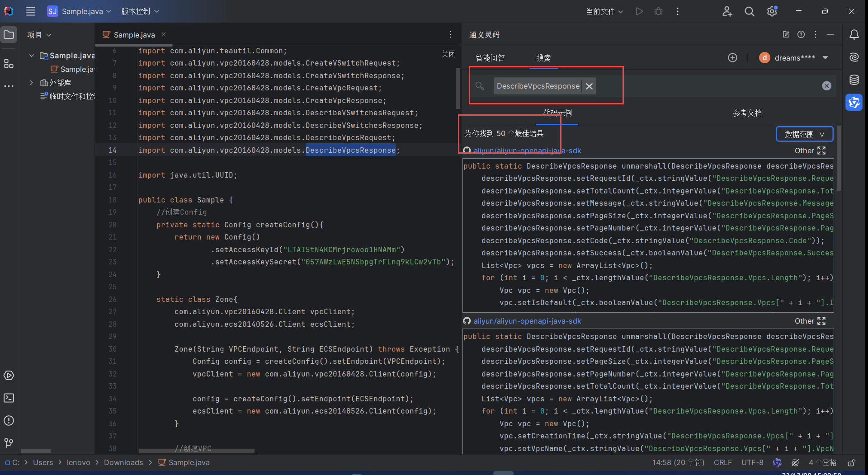The width and height of the screenshot is (868, 475).
Task: Open the 项目 view dropdown
Action: pyautogui.click(x=39, y=35)
